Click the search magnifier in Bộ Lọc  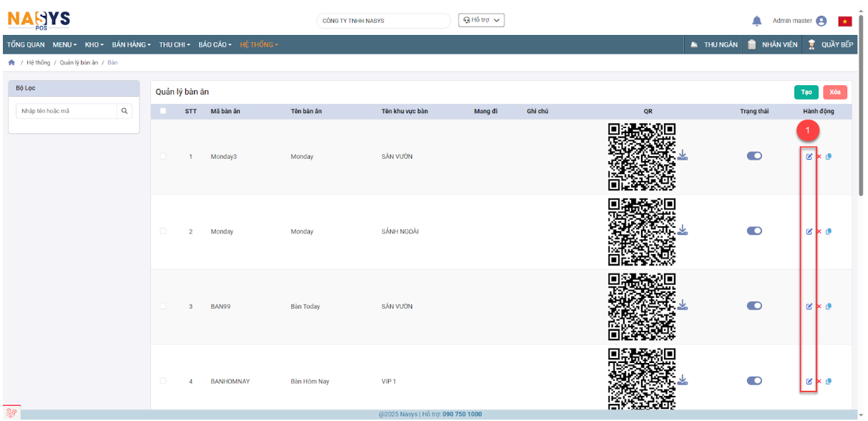pyautogui.click(x=125, y=111)
